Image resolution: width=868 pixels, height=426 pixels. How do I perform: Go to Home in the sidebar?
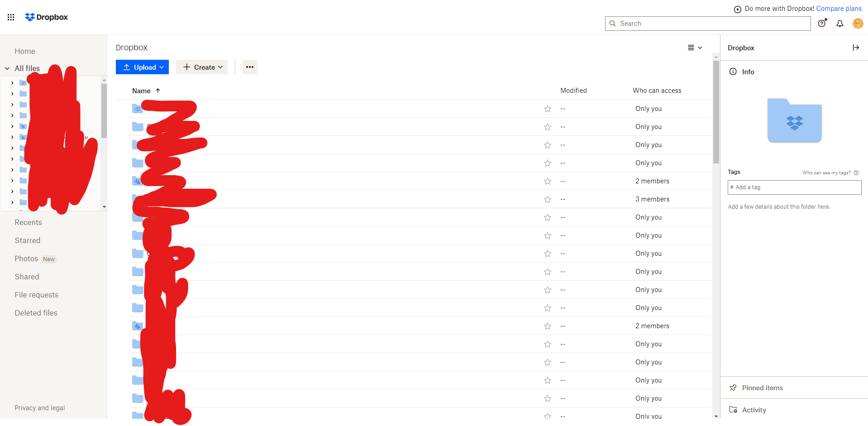25,51
